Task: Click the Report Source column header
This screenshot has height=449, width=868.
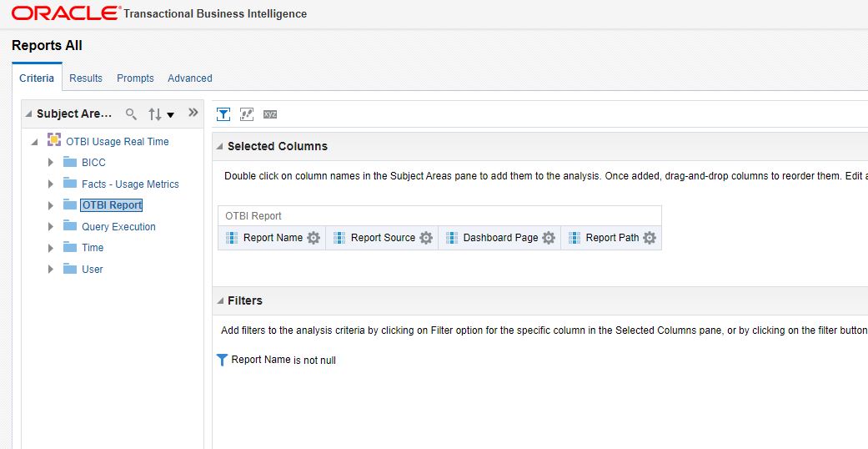Action: [x=383, y=238]
